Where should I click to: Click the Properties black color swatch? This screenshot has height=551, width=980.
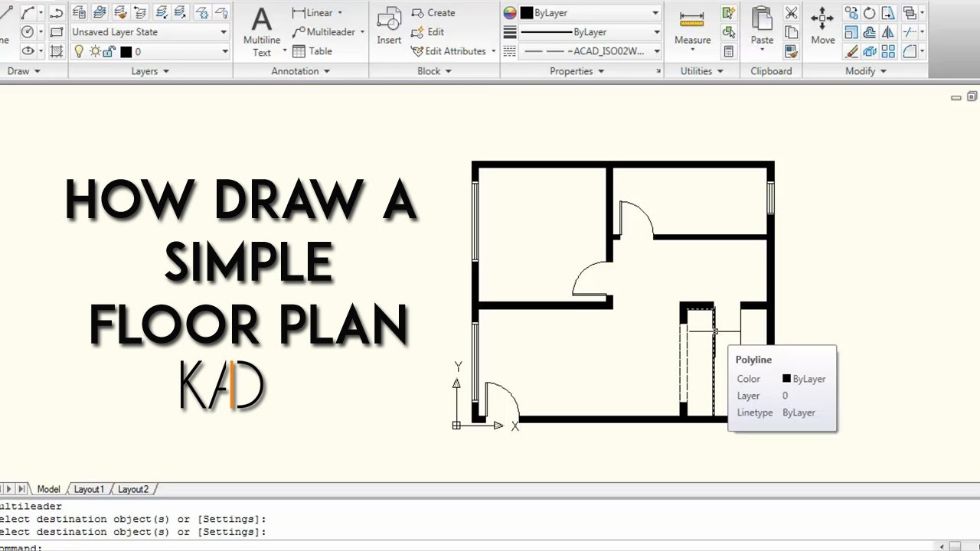(x=527, y=13)
